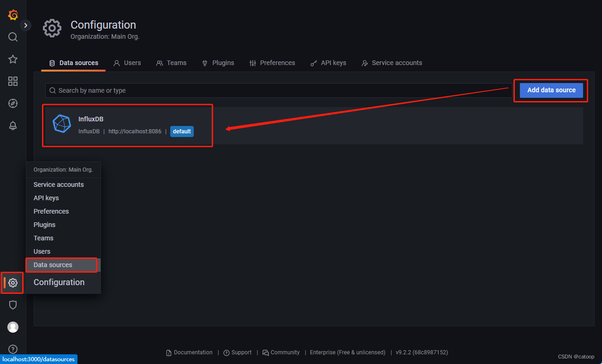Click the Configuration title in popup menu
This screenshot has height=364, width=602.
[59, 282]
